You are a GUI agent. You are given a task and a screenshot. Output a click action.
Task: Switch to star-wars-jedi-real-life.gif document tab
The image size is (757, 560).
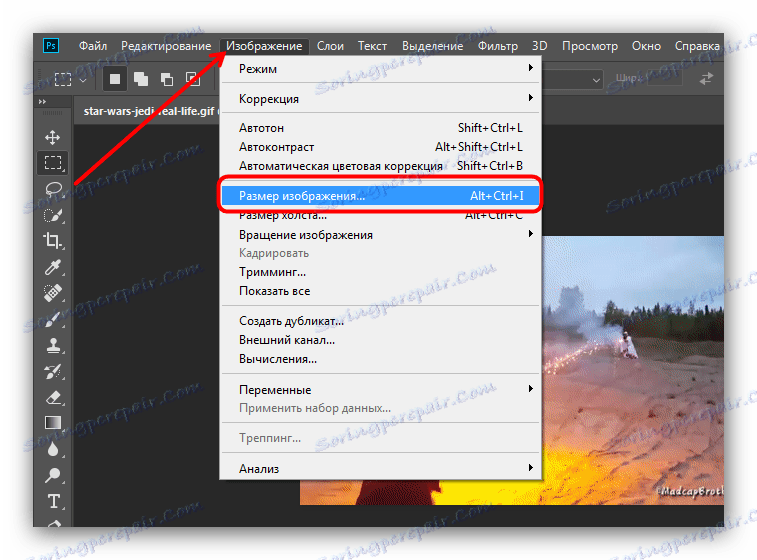coord(148,111)
